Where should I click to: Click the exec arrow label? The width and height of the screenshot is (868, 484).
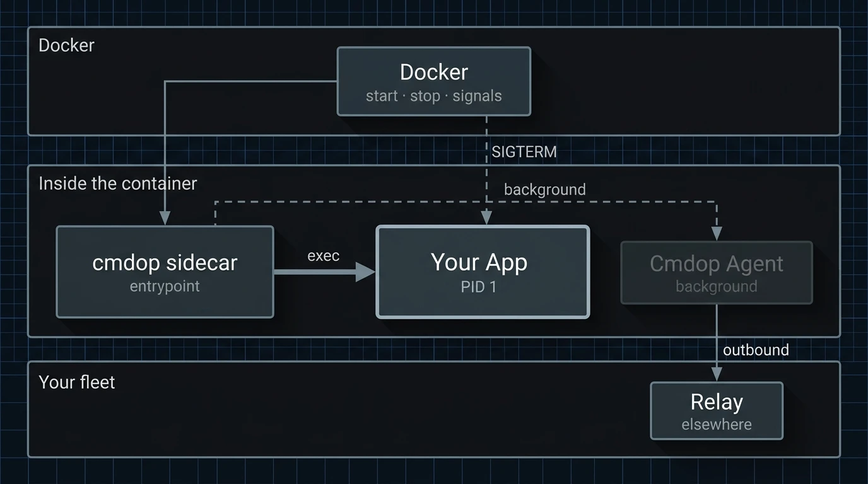324,256
